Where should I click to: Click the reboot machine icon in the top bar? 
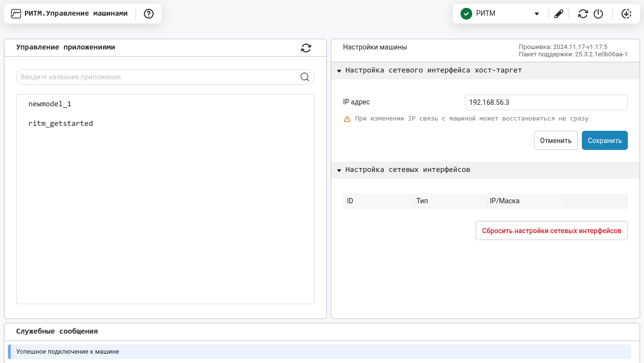coord(583,14)
